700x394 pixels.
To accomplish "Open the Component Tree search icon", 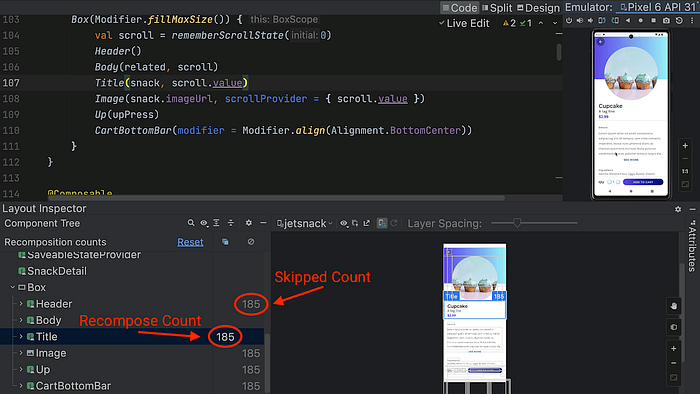I will tap(191, 223).
